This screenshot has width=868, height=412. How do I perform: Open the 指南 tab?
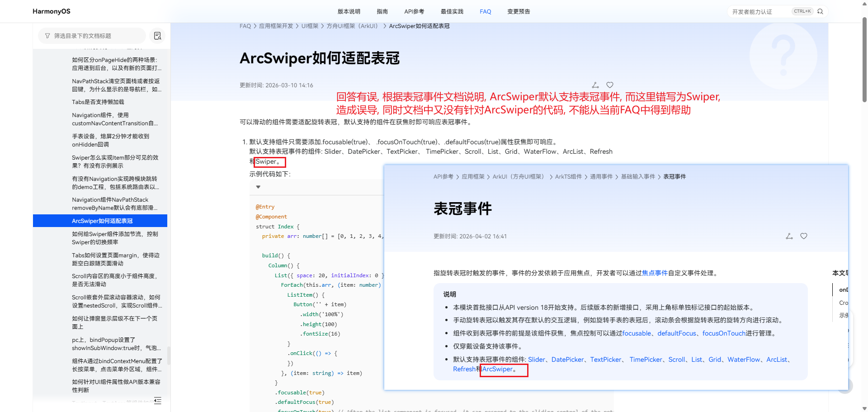tap(382, 12)
